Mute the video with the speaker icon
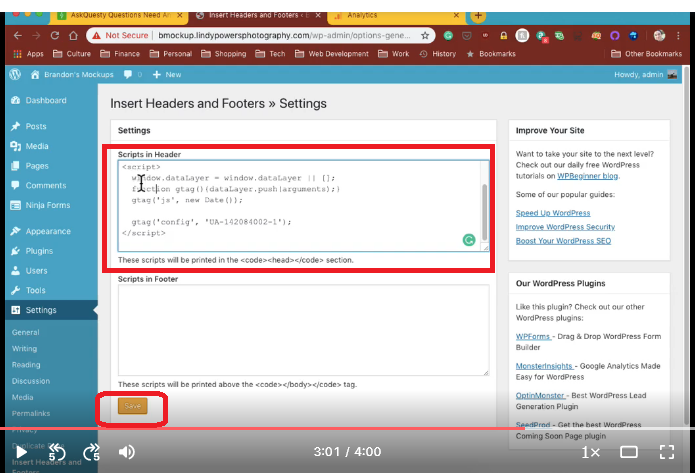Screen dimensions: 695x473 click(126, 452)
